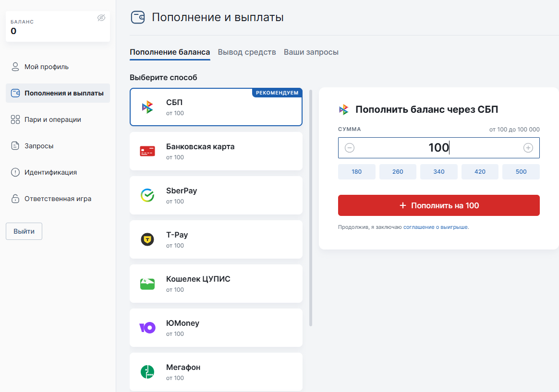The image size is (559, 392).
Task: Select quick amount 180
Action: 356,172
